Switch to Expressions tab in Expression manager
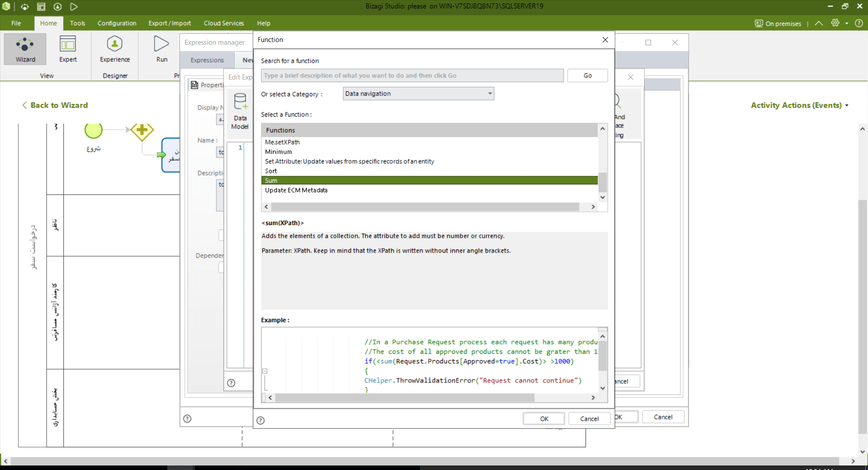The image size is (868, 470). pos(207,60)
